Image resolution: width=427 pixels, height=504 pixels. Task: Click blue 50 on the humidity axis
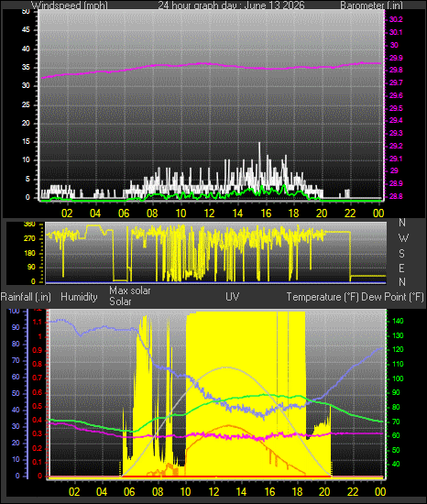16,394
